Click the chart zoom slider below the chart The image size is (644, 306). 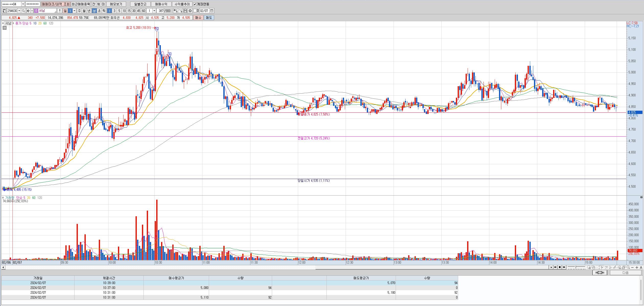576,267
